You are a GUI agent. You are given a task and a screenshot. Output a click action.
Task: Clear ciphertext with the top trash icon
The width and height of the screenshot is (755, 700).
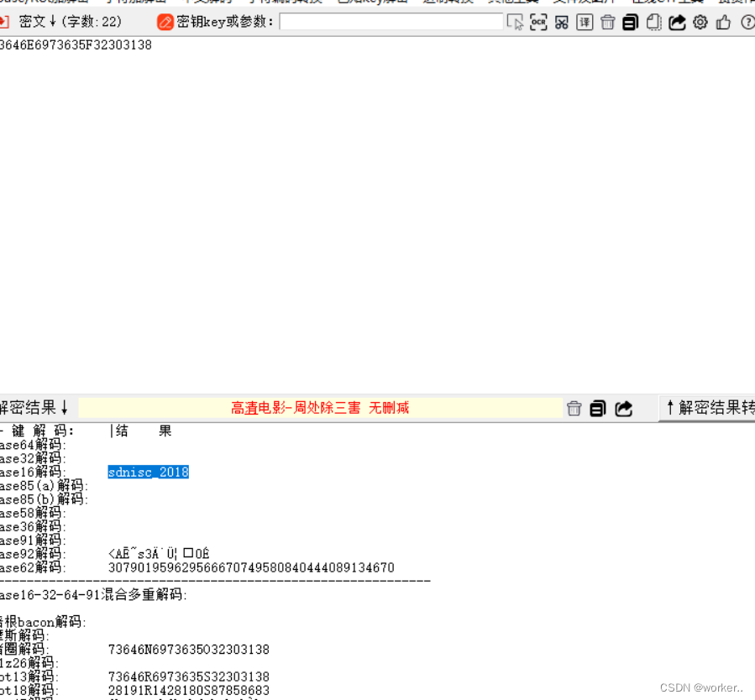click(607, 23)
